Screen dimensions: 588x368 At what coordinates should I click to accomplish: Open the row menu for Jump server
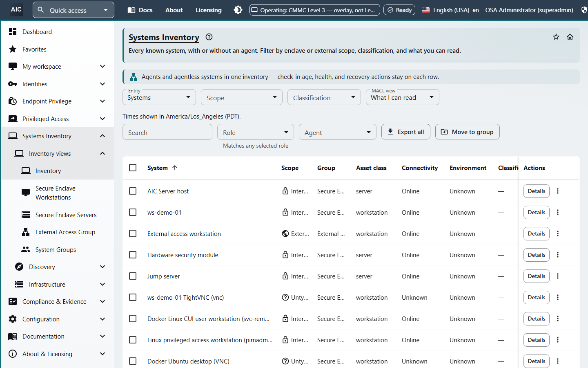[x=558, y=276]
